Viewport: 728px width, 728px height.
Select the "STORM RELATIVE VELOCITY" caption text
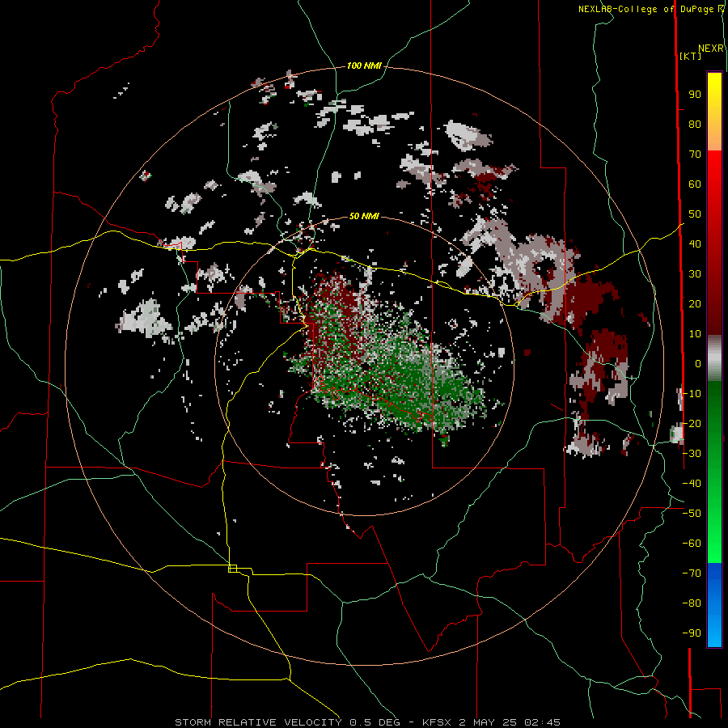pos(258,722)
